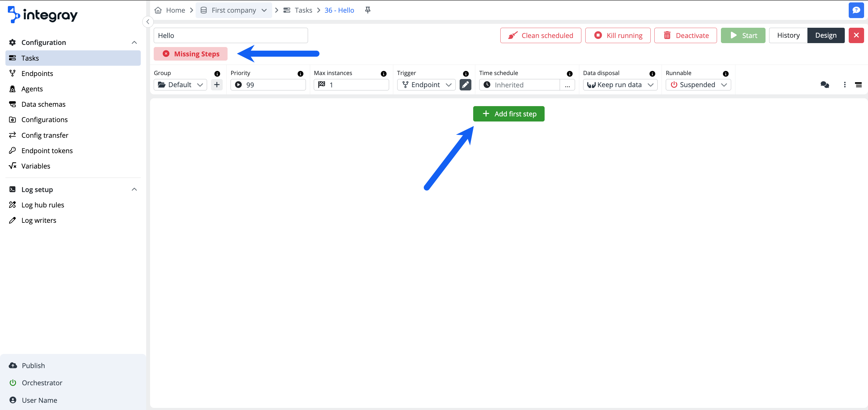868x410 pixels.
Task: Collapse the Log setup section
Action: pyautogui.click(x=134, y=189)
